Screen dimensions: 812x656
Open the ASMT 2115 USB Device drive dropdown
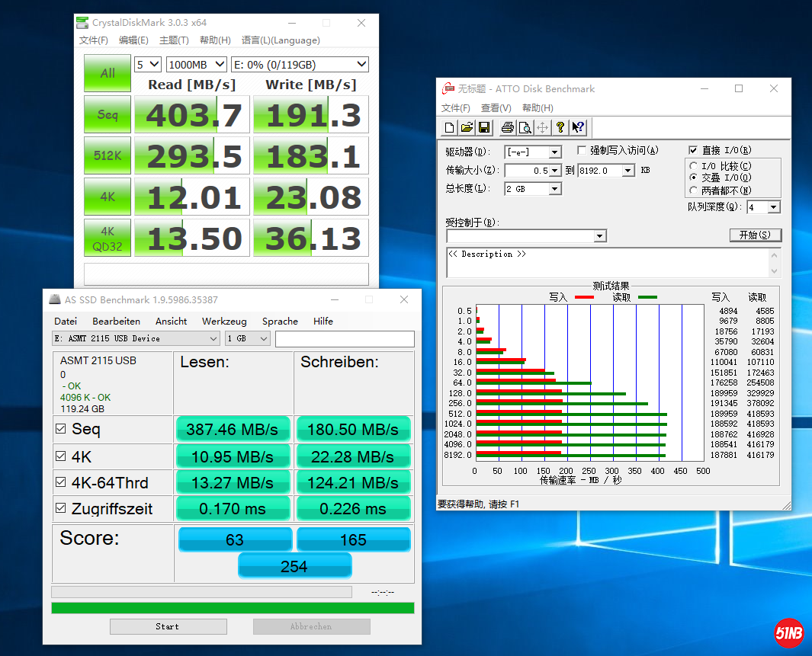coord(213,338)
